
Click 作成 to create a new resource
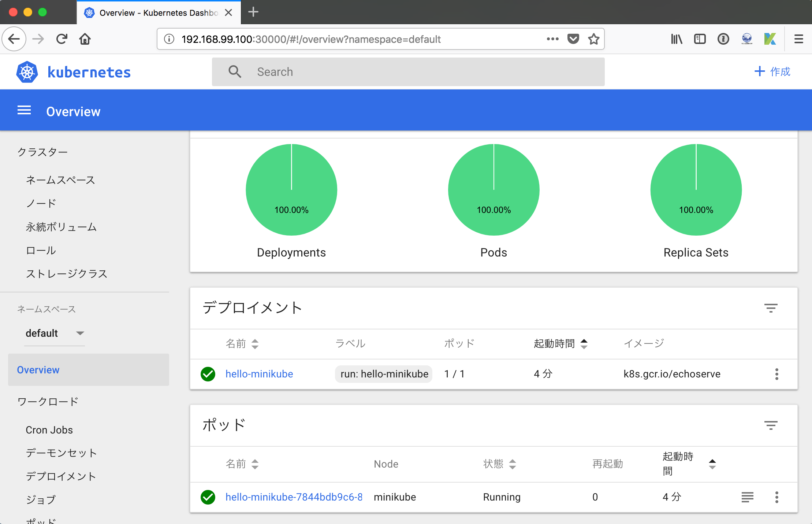[x=772, y=72]
